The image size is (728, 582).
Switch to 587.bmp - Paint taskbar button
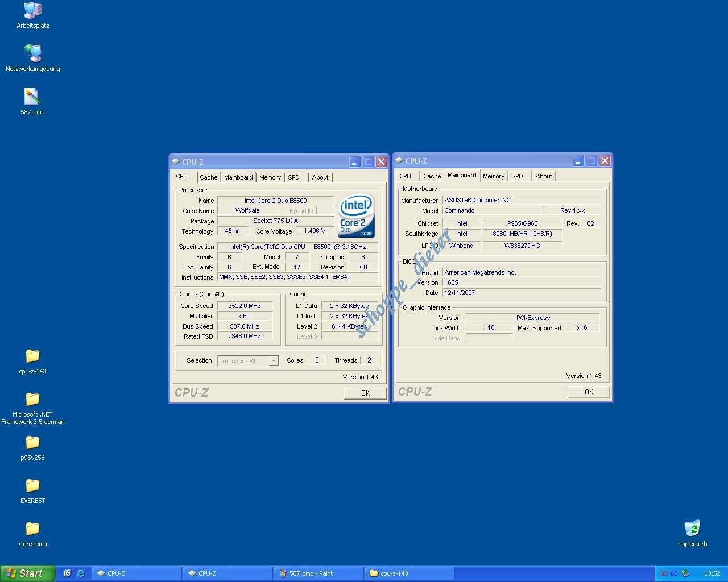[x=318, y=573]
